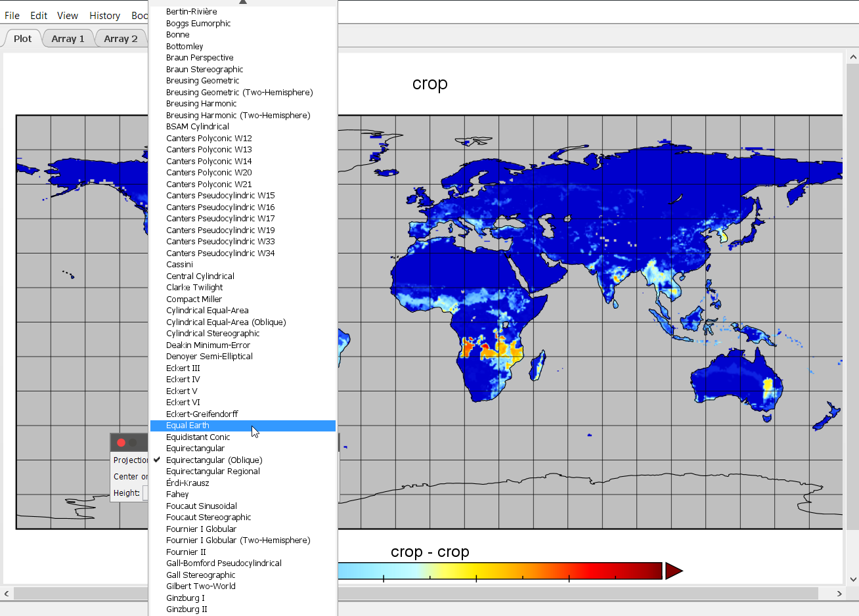
Task: Select Braun Perspective projection
Action: click(x=243, y=58)
